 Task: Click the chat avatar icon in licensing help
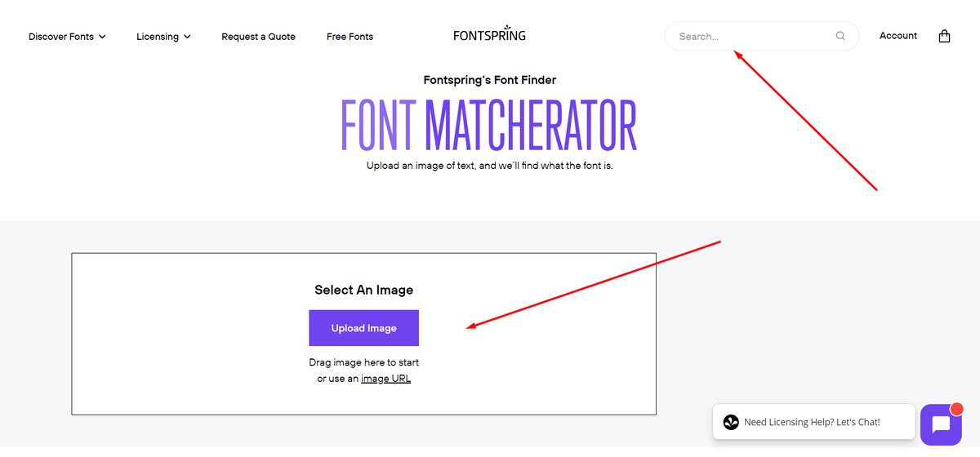[x=731, y=422]
